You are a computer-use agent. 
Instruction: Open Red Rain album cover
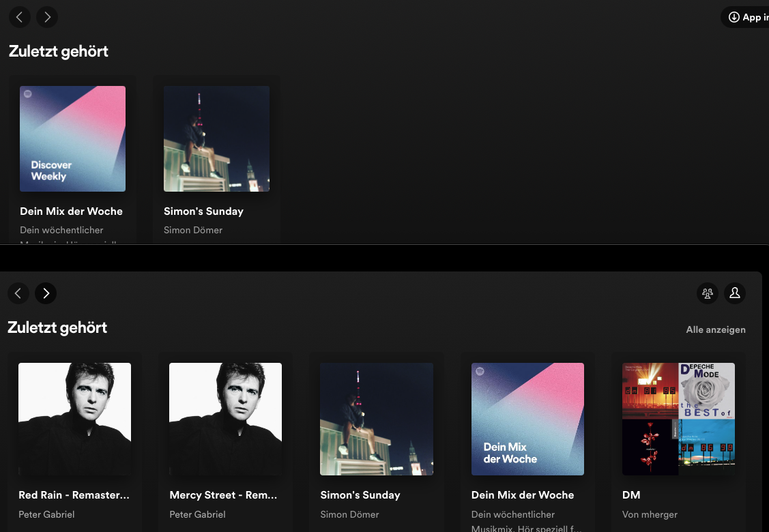pos(74,419)
